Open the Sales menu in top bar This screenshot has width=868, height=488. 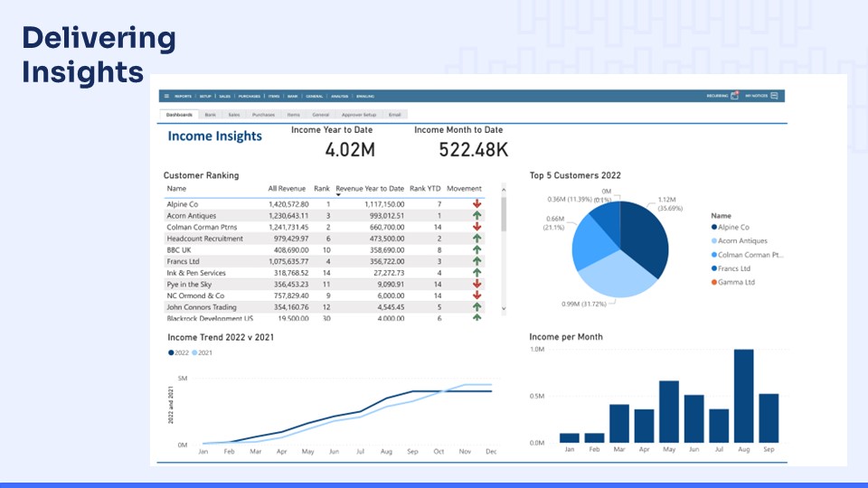coord(225,97)
